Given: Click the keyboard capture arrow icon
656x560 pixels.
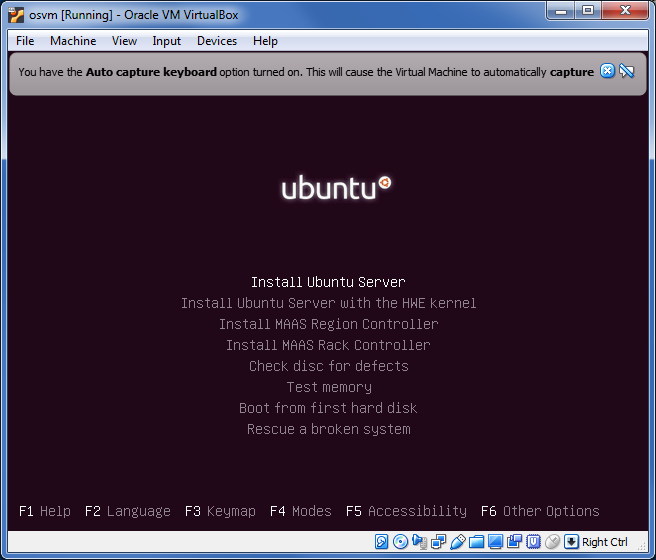Looking at the screenshot, I should [x=571, y=542].
